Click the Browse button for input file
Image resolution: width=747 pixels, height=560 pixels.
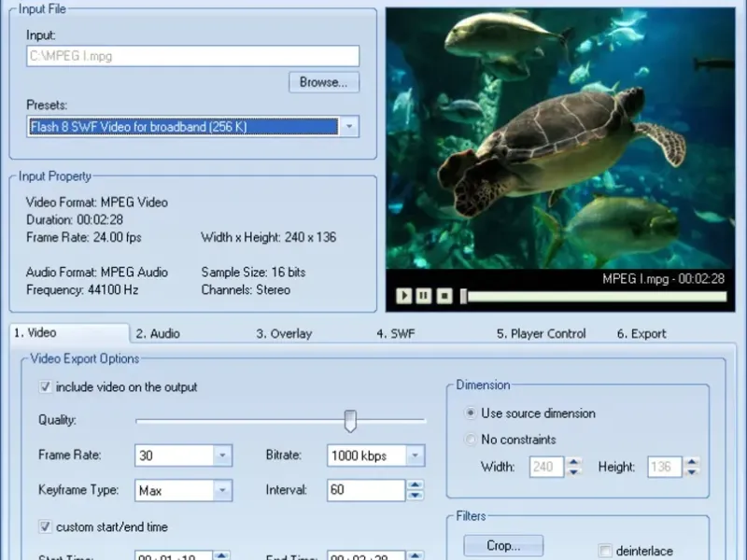click(x=323, y=82)
